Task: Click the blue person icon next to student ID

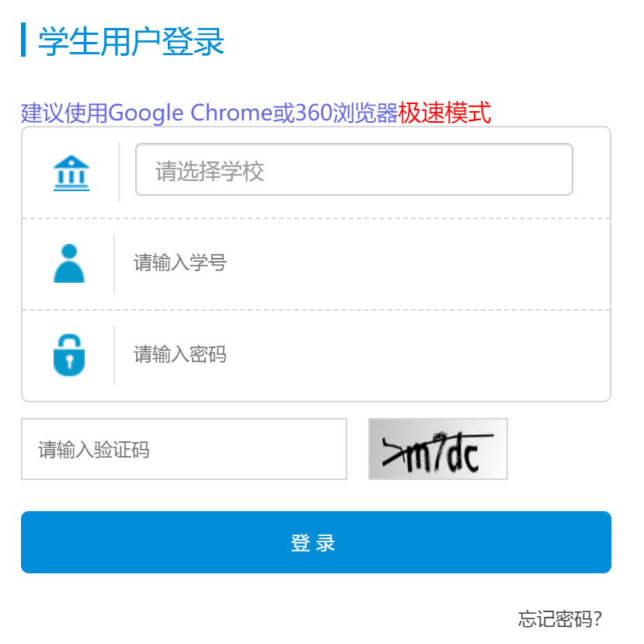Action: click(71, 262)
